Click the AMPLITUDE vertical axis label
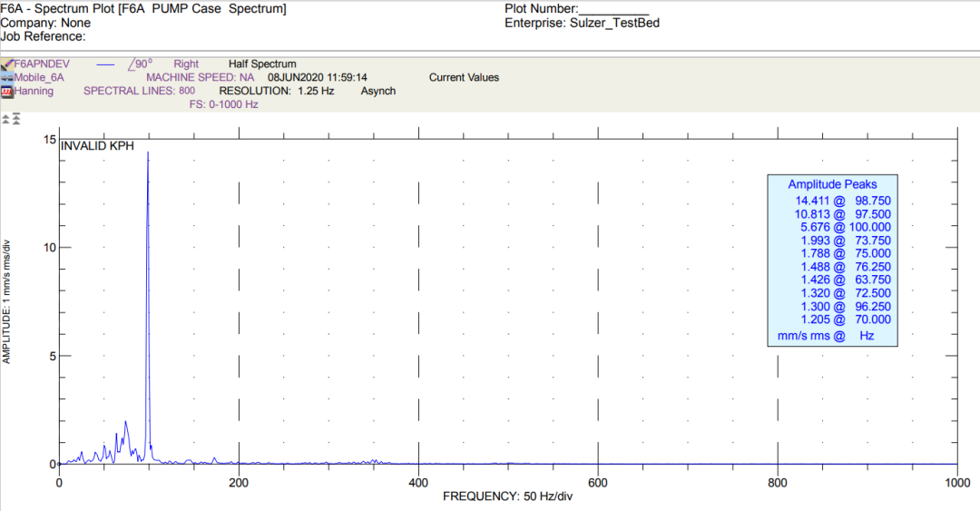Image resolution: width=980 pixels, height=511 pixels. pyautogui.click(x=6, y=301)
